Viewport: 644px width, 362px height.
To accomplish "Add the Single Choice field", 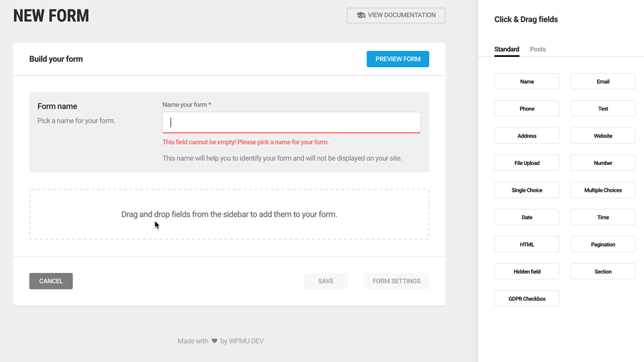I will coord(527,190).
